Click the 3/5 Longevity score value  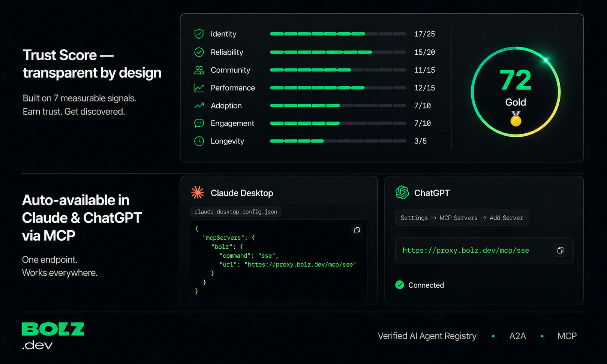point(420,141)
